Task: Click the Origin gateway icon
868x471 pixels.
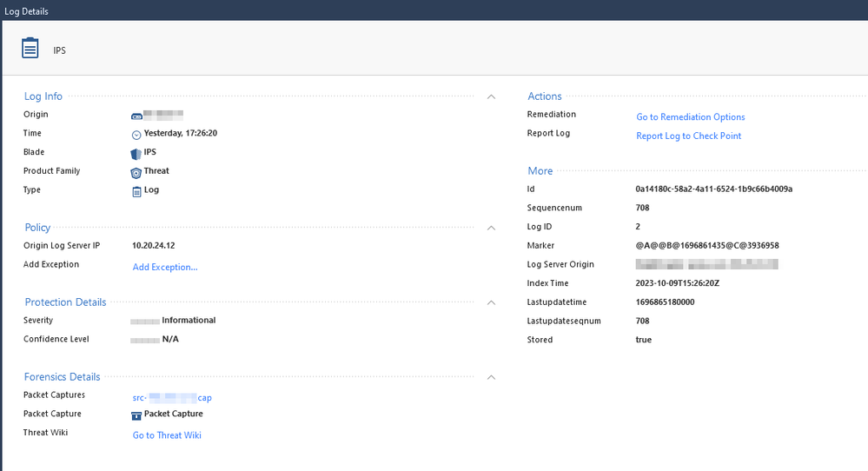Action: pyautogui.click(x=136, y=116)
